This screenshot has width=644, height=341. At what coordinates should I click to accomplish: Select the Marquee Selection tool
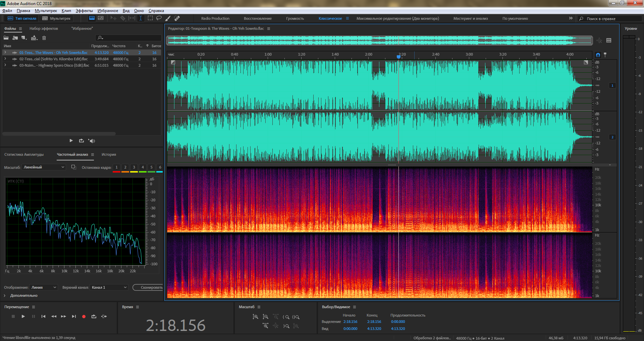tap(150, 18)
